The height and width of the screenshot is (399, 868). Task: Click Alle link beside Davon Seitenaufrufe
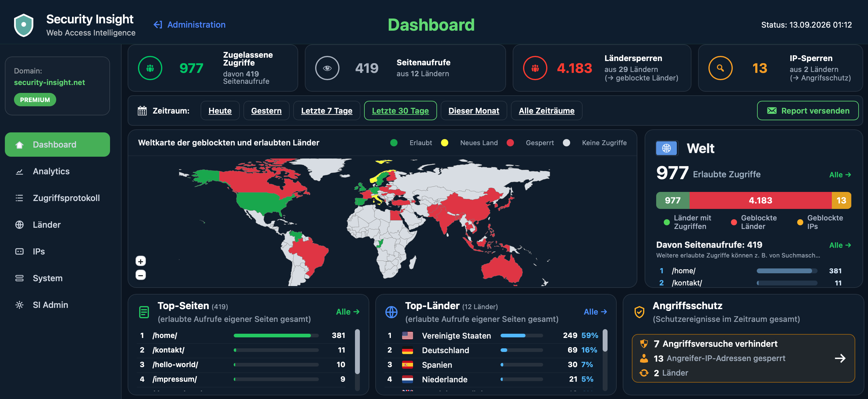tap(840, 245)
